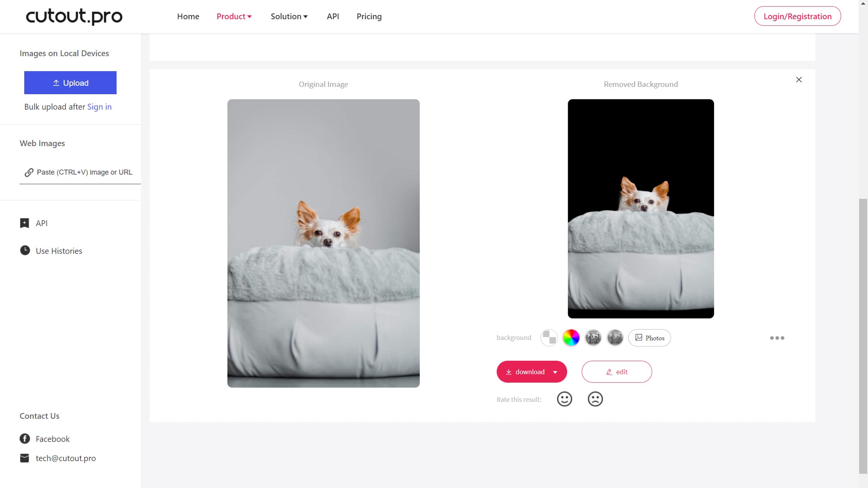Viewport: 868px width, 488px height.
Task: Open the Photos background button
Action: pyautogui.click(x=649, y=338)
